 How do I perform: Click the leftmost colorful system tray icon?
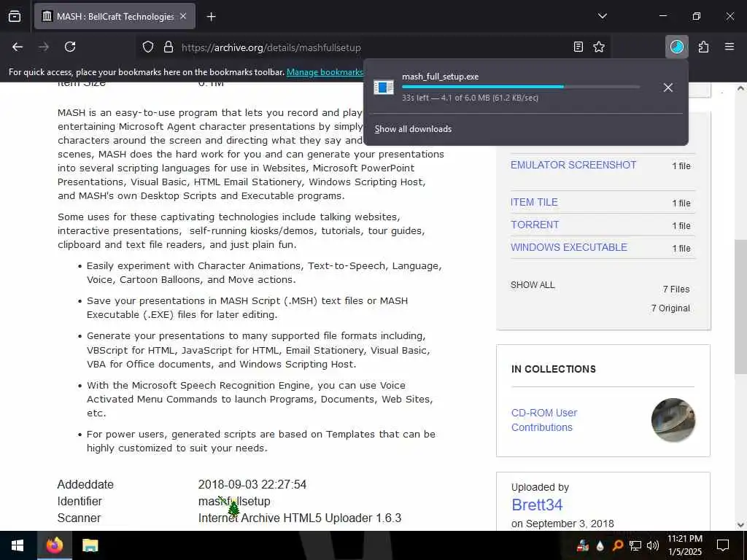[583, 545]
